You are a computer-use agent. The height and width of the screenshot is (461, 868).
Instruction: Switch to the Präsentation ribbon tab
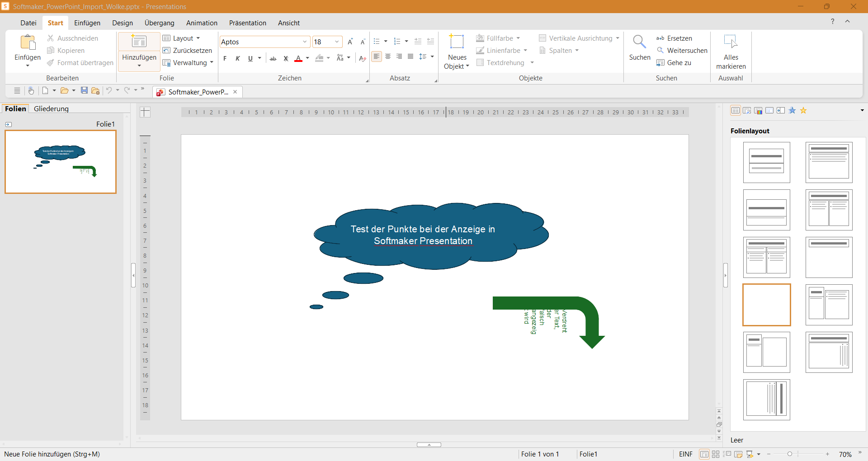tap(248, 23)
